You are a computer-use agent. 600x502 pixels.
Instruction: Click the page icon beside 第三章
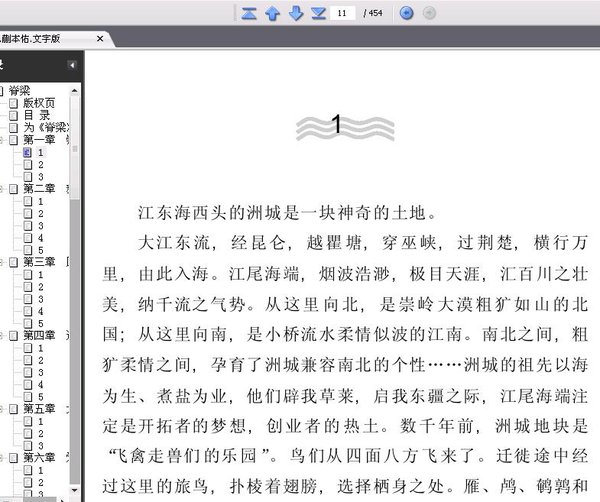tap(13, 262)
